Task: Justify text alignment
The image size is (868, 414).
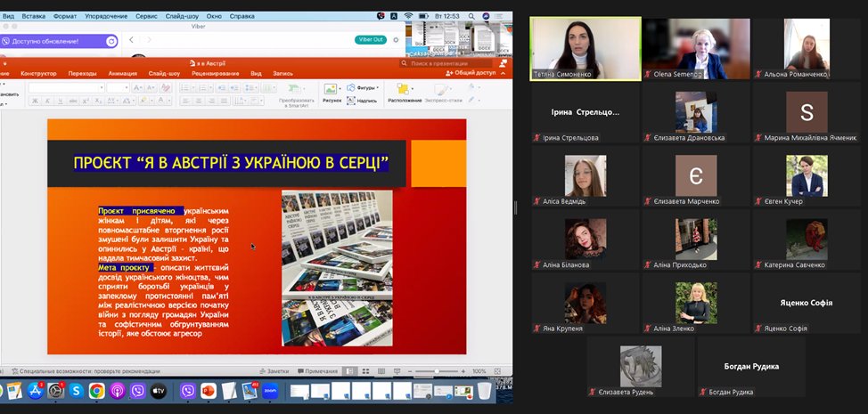Action: 223,101
